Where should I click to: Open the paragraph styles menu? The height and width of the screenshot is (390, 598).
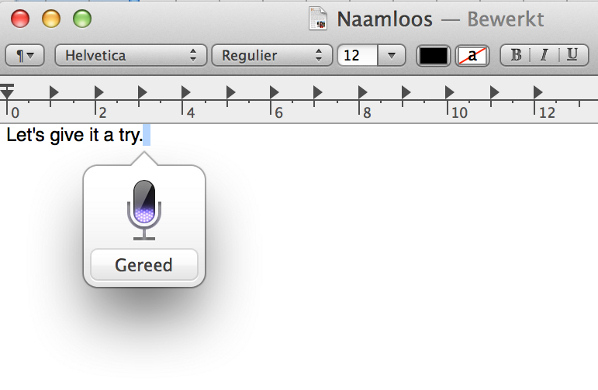25,56
